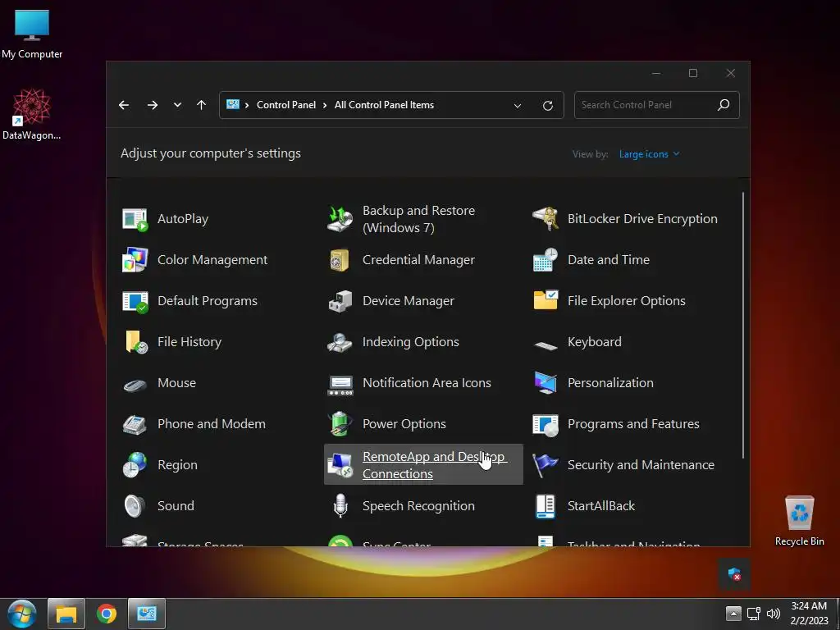Click the Speech Recognition label

tap(418, 506)
